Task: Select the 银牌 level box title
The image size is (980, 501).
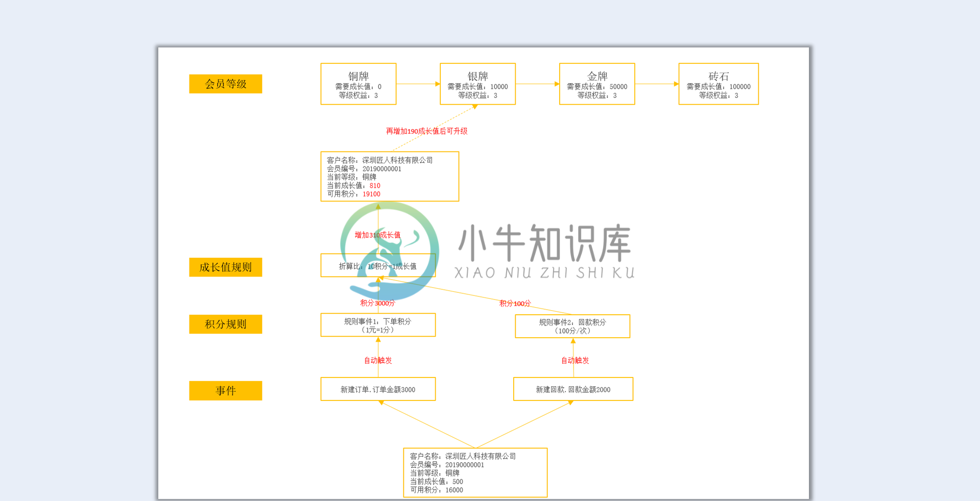Action: 478,76
